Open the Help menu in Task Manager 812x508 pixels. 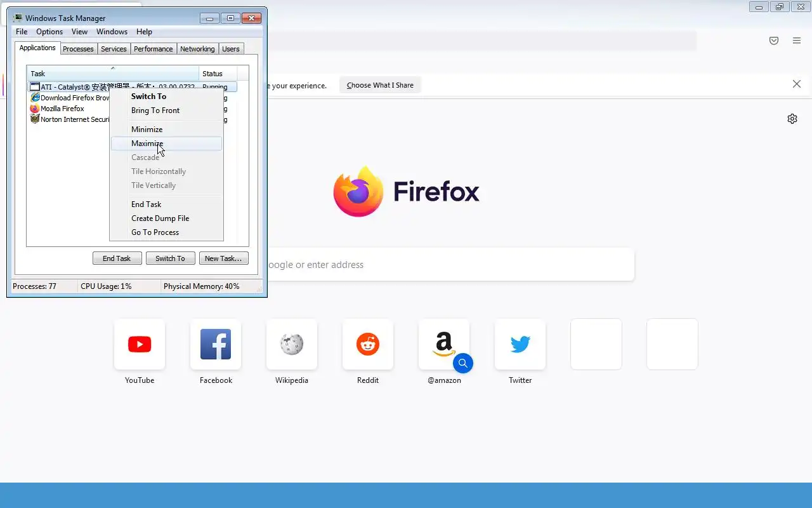(144, 32)
